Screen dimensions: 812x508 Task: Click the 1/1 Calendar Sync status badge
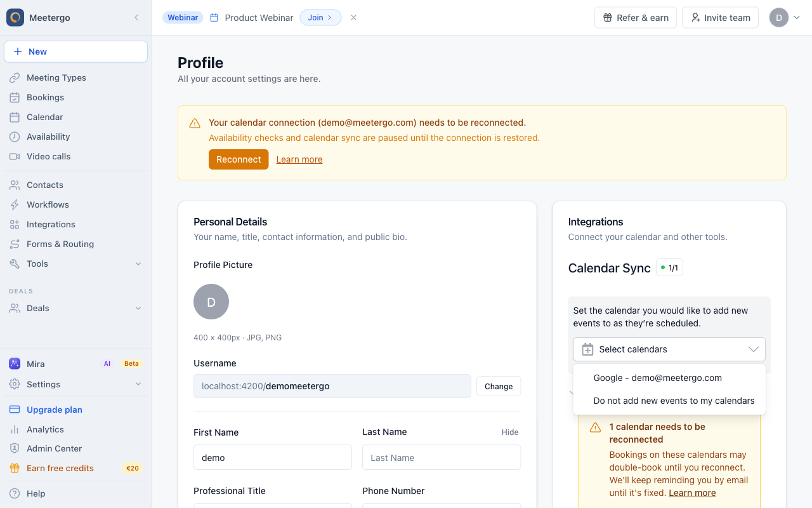click(x=669, y=268)
